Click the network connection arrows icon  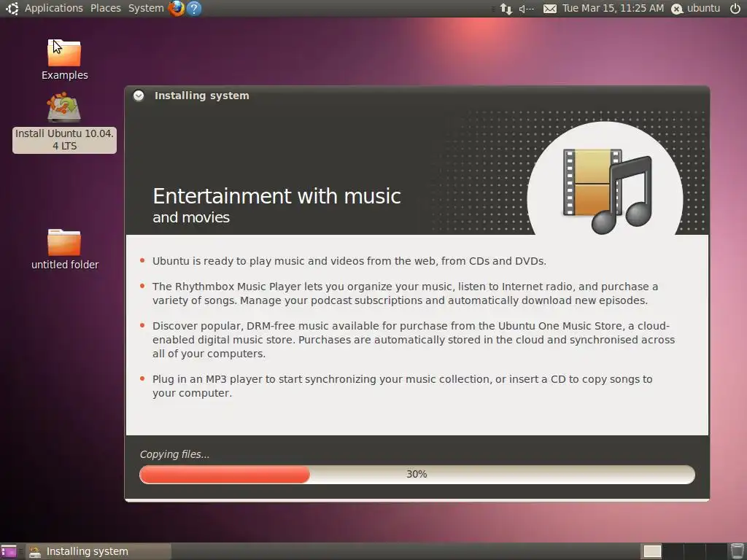[x=506, y=9]
